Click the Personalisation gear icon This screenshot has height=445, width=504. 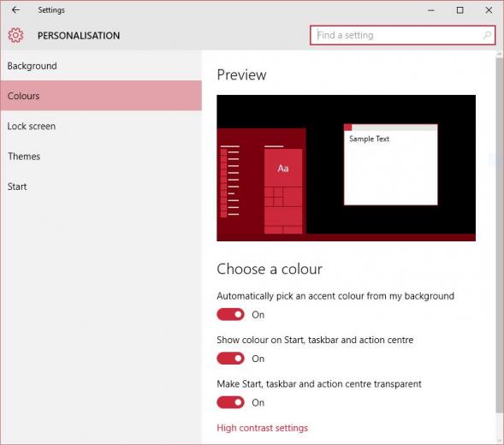(x=15, y=35)
